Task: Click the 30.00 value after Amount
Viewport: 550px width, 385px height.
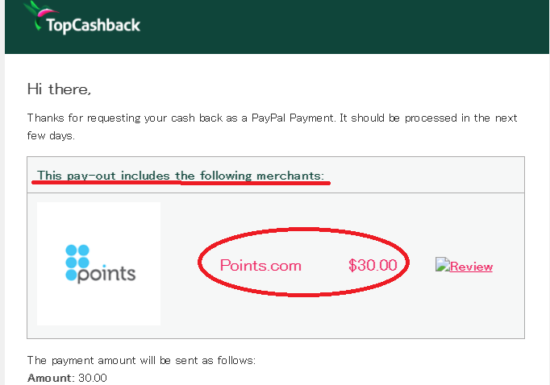Action: [93, 378]
